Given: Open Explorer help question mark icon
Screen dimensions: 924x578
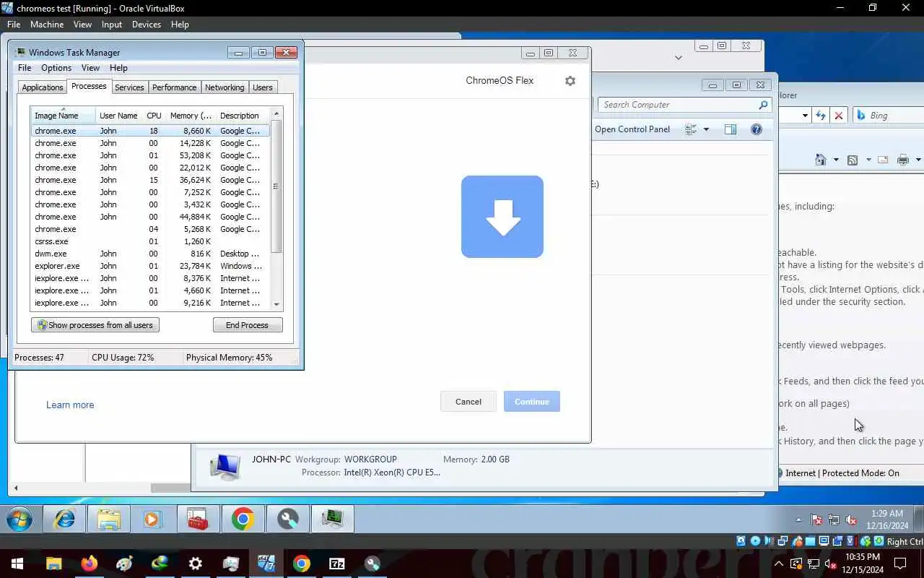Looking at the screenshot, I should click(757, 129).
